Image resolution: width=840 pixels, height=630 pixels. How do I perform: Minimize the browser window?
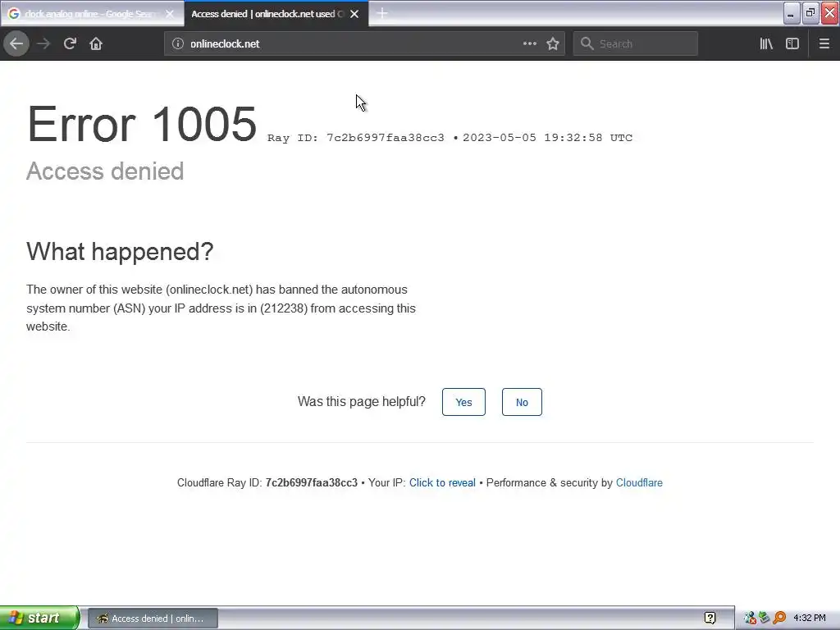pyautogui.click(x=792, y=13)
